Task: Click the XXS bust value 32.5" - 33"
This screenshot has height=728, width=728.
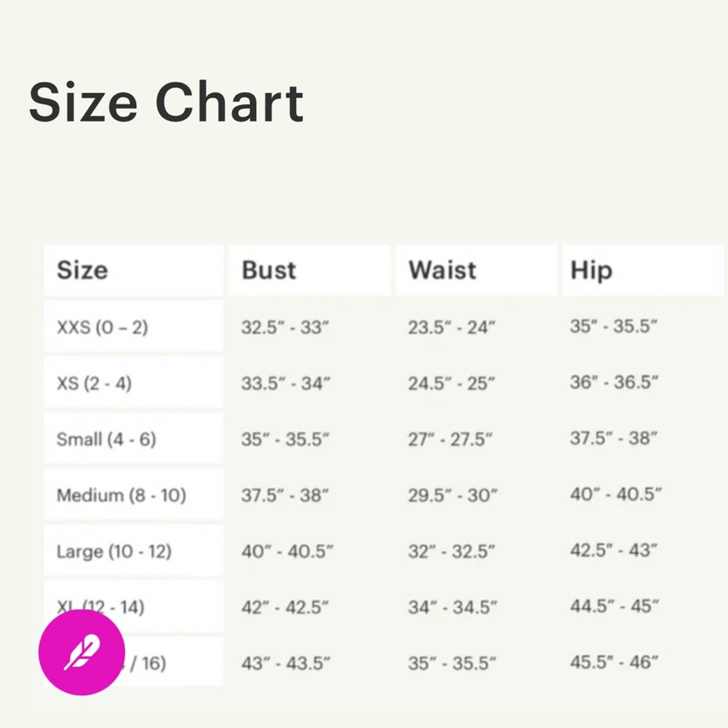Action: click(x=285, y=327)
